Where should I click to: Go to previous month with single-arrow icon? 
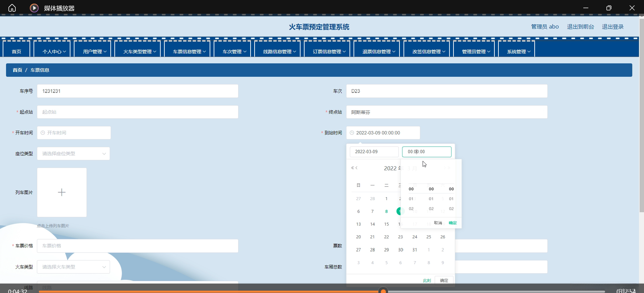click(357, 168)
